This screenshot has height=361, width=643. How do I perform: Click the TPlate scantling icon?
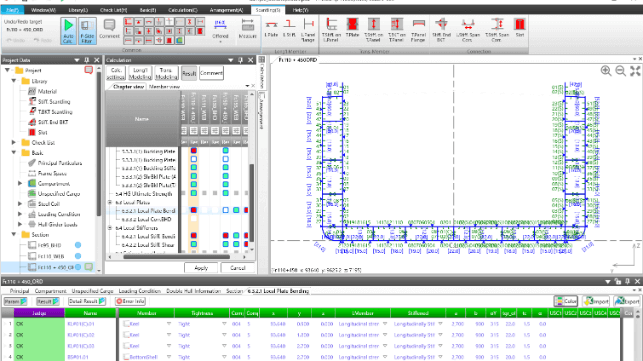352,30
